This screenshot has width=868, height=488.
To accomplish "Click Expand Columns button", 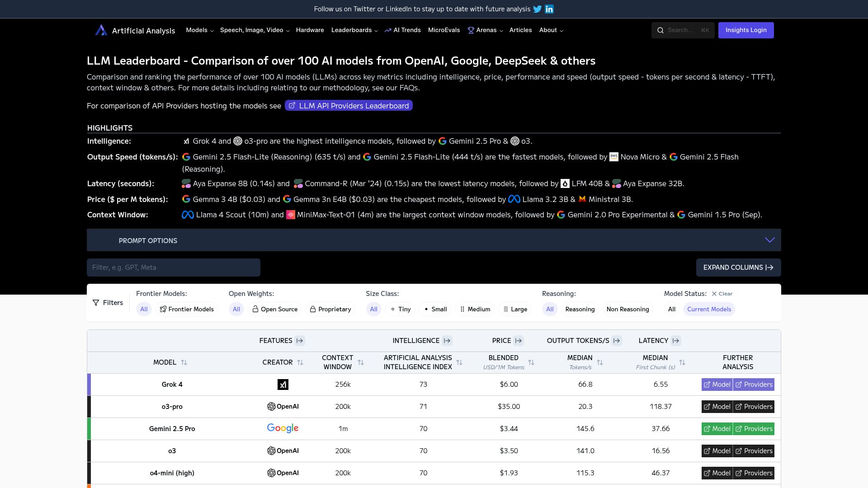I will [x=738, y=267].
